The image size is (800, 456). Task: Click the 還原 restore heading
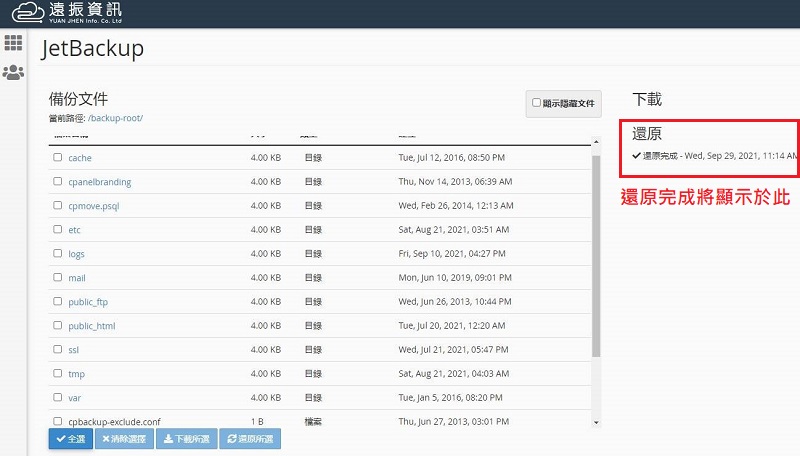[x=647, y=134]
